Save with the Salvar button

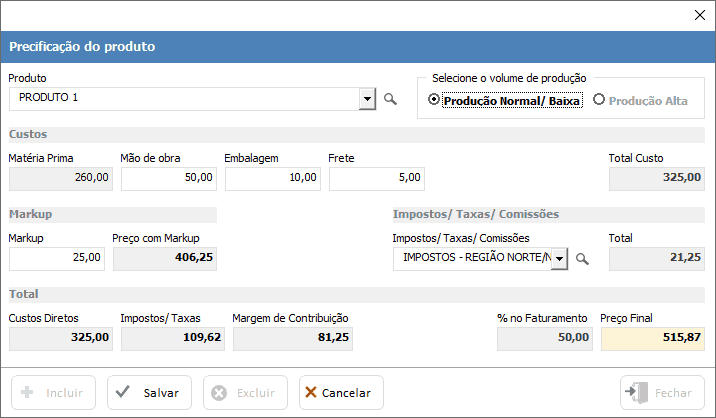149,392
